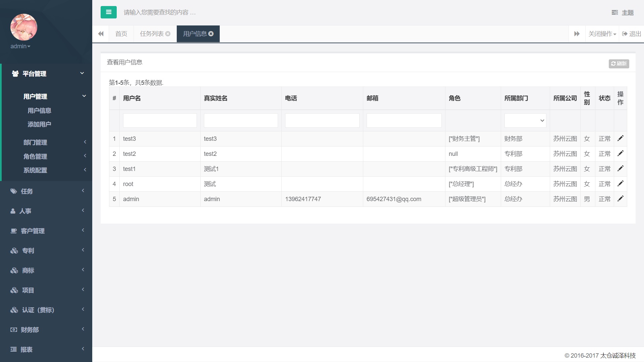This screenshot has width=644, height=362.
Task: Select 添加用户 in the sidebar
Action: (39, 124)
